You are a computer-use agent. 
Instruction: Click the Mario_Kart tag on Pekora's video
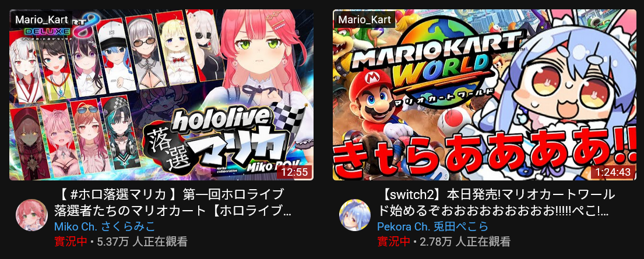365,19
